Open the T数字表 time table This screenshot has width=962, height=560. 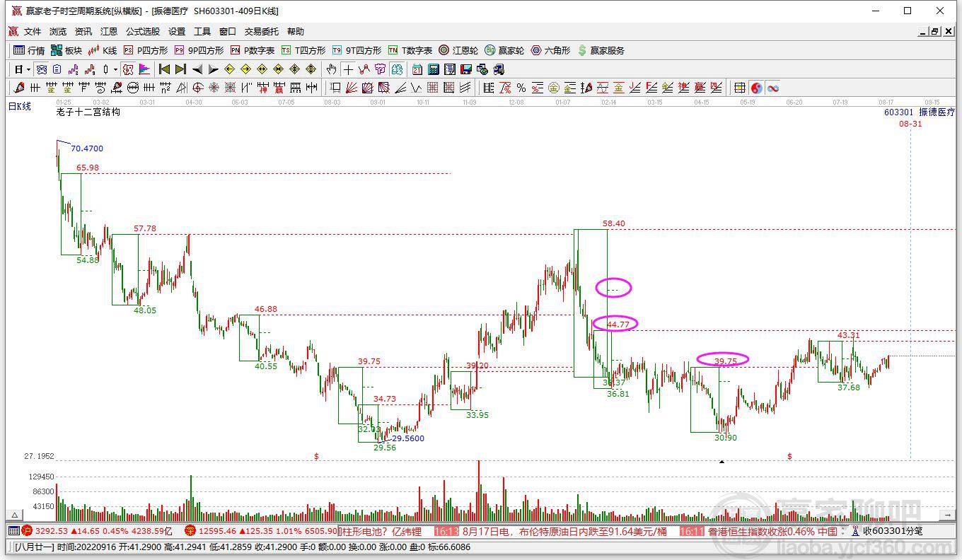coord(410,50)
